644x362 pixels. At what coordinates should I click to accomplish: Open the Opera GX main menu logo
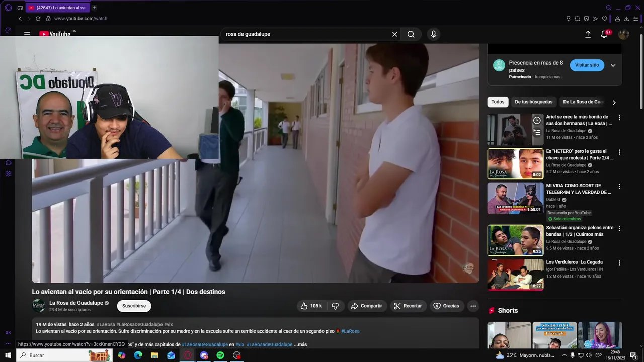pos(8,8)
